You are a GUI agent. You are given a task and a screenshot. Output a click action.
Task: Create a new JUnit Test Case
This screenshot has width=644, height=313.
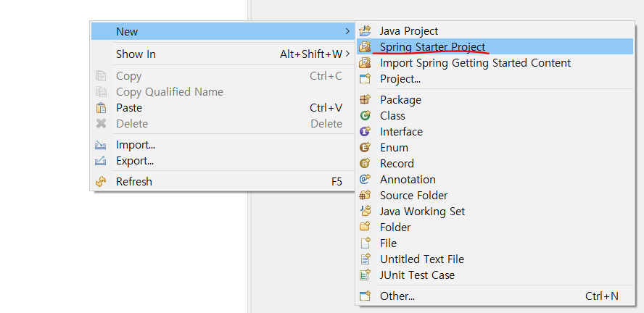pos(495,275)
